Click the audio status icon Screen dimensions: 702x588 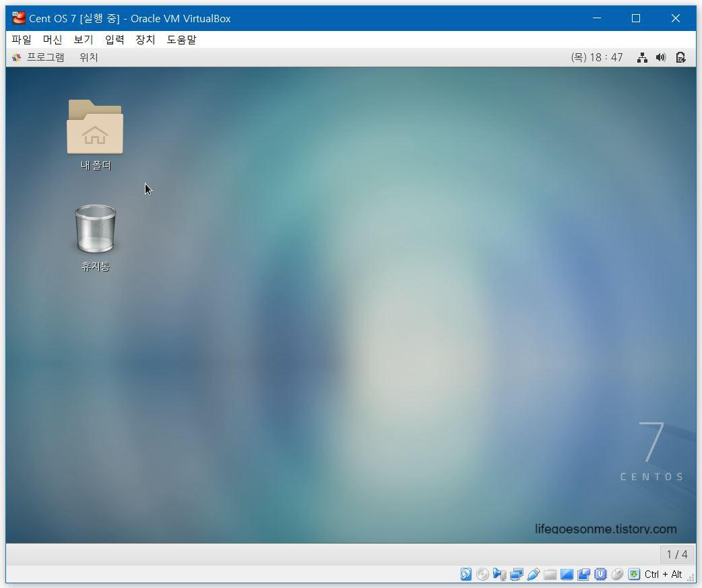(x=500, y=574)
